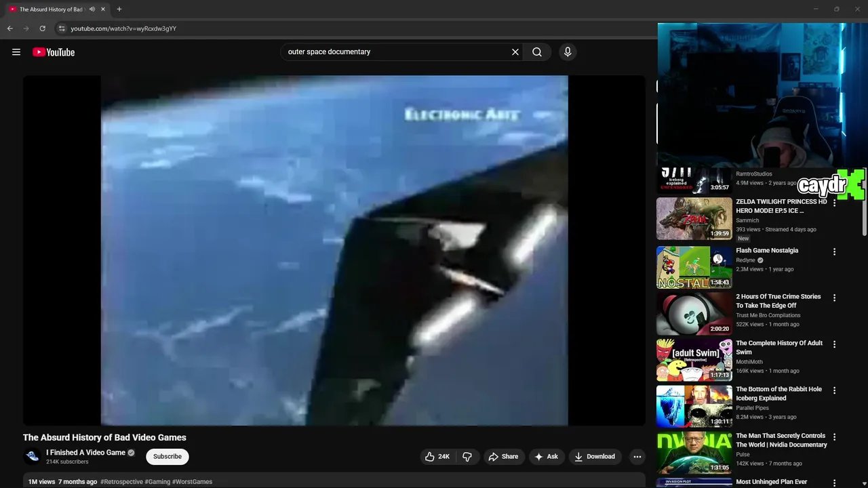Open Nvidia Documentary video thumbnail
This screenshot has width=868, height=488.
point(694,453)
